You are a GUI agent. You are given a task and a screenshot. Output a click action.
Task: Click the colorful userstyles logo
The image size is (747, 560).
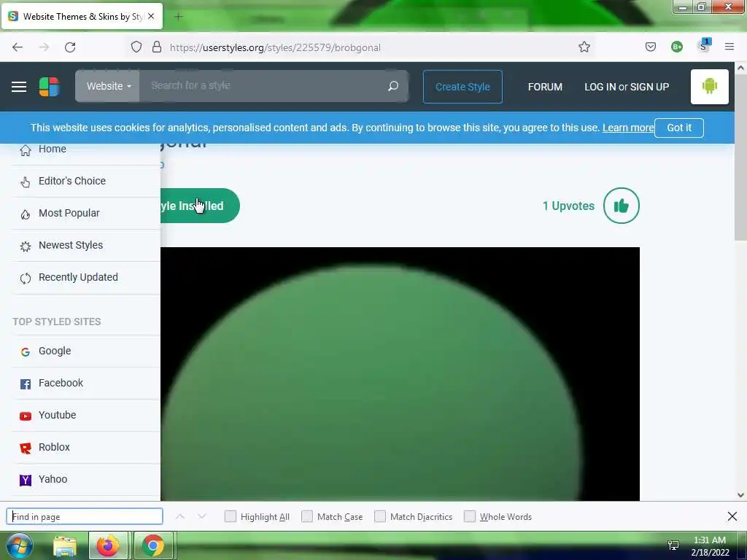(49, 87)
